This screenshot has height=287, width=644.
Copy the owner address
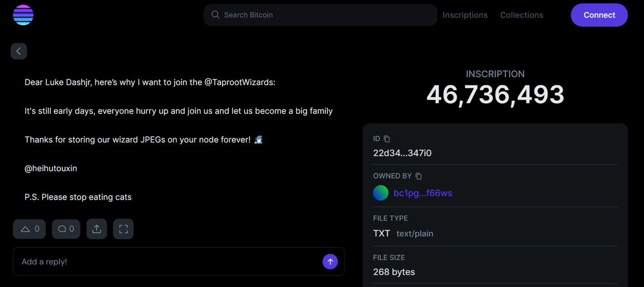419,176
